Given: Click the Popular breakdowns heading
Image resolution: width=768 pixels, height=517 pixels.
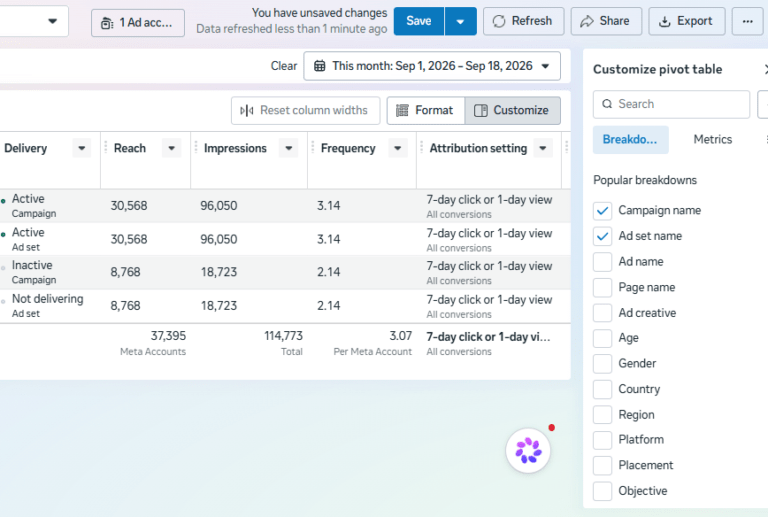Looking at the screenshot, I should click(645, 180).
